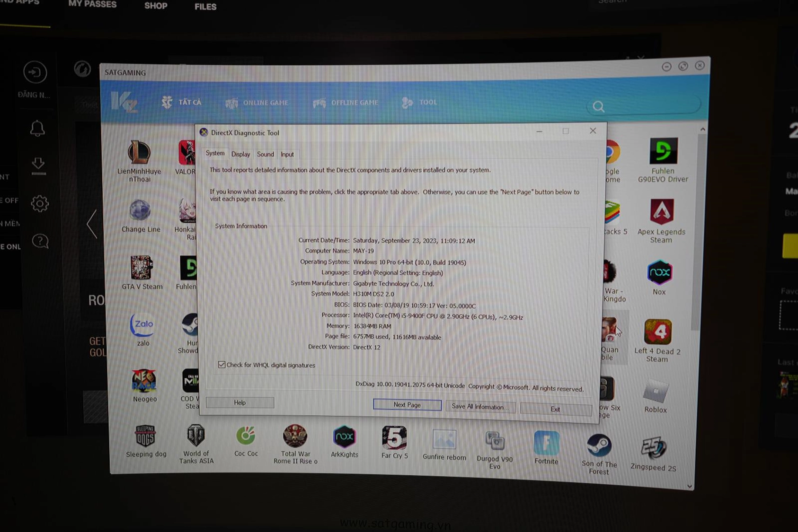This screenshot has width=798, height=532.
Task: Click the login arrow icon in sidebar
Action: click(x=35, y=72)
